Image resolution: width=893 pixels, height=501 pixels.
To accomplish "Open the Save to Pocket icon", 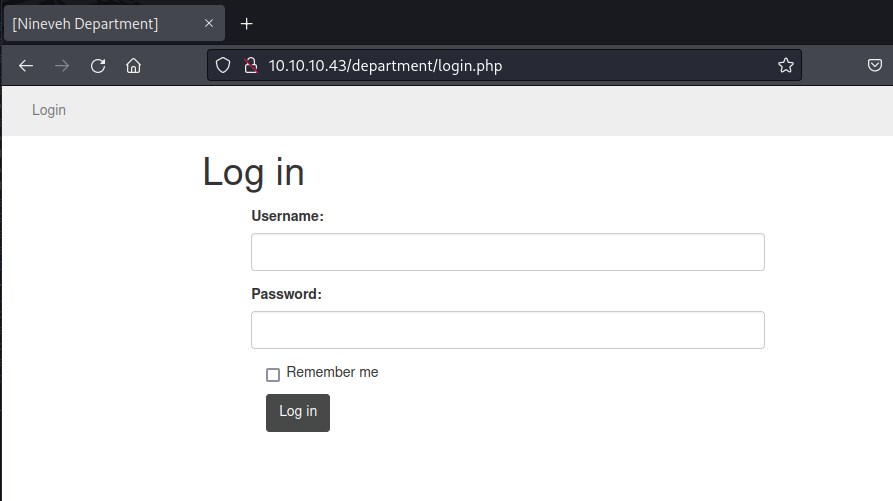I will pyautogui.click(x=873, y=66).
